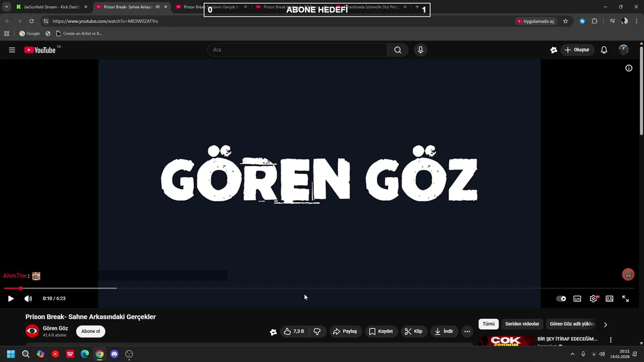Open Discord from the taskbar
The width and height of the screenshot is (644, 362).
(x=114, y=354)
